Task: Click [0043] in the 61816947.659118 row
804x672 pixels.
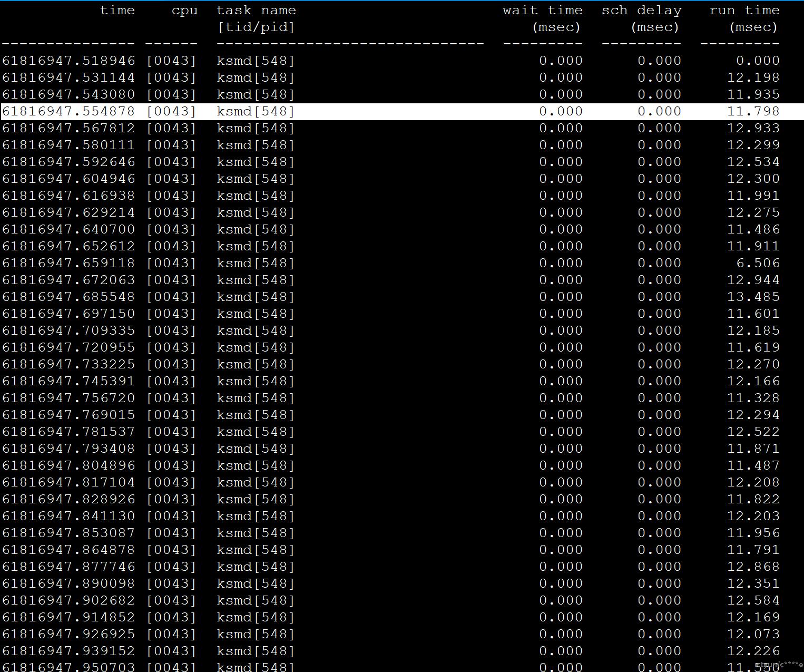Action: pyautogui.click(x=171, y=263)
